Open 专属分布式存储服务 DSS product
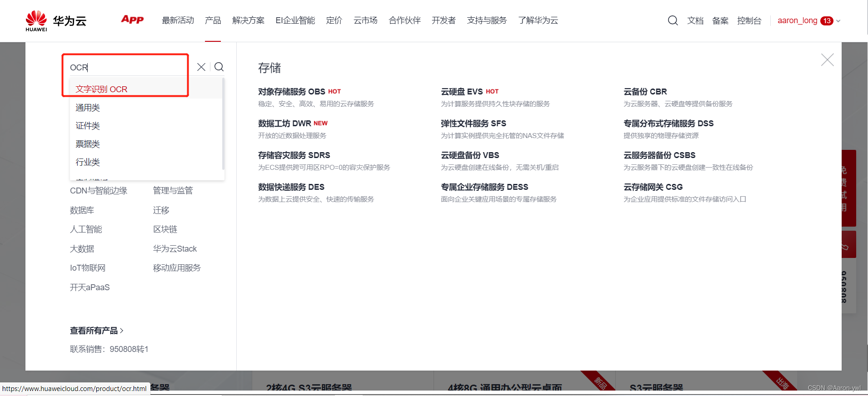Image resolution: width=868 pixels, height=396 pixels. pyautogui.click(x=668, y=124)
